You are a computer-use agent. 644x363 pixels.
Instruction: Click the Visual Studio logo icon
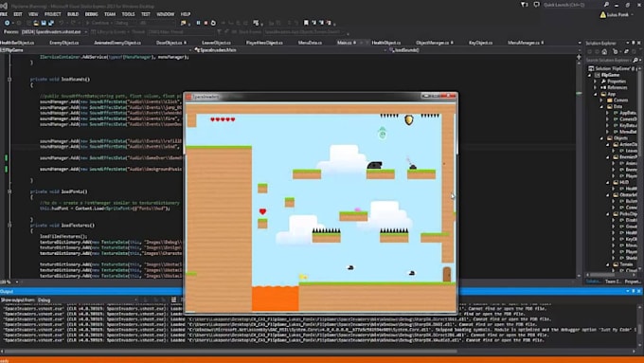(x=4, y=6)
